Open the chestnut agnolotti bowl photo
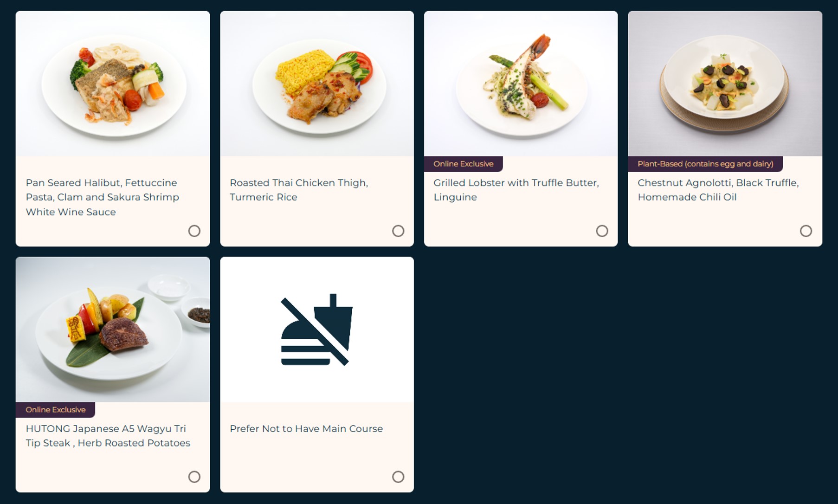The width and height of the screenshot is (838, 504). coord(725,84)
